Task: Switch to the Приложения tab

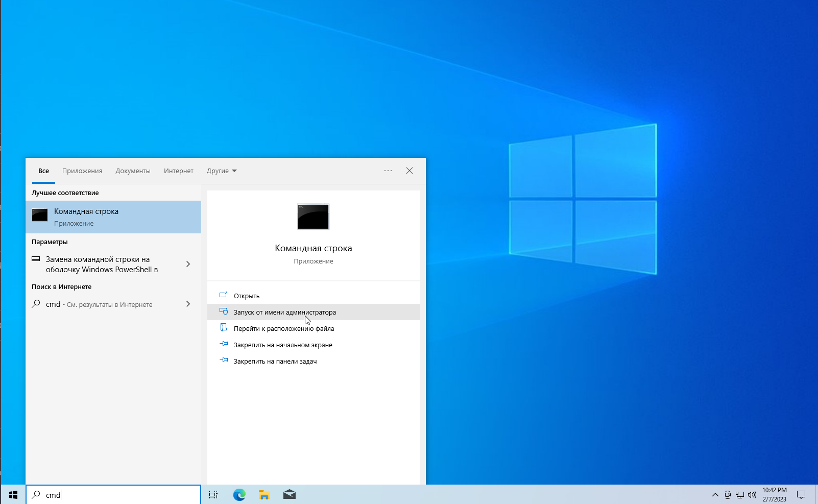Action: (82, 171)
